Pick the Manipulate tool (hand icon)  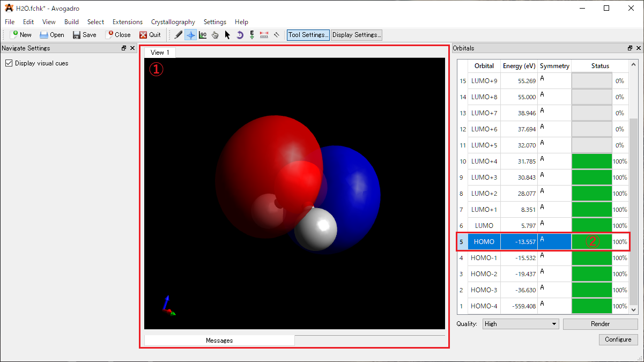(214, 34)
